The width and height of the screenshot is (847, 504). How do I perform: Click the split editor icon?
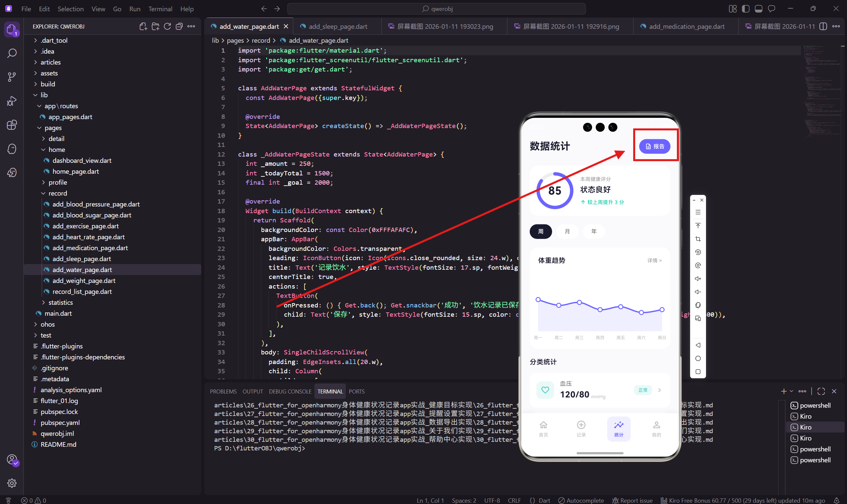click(x=823, y=26)
